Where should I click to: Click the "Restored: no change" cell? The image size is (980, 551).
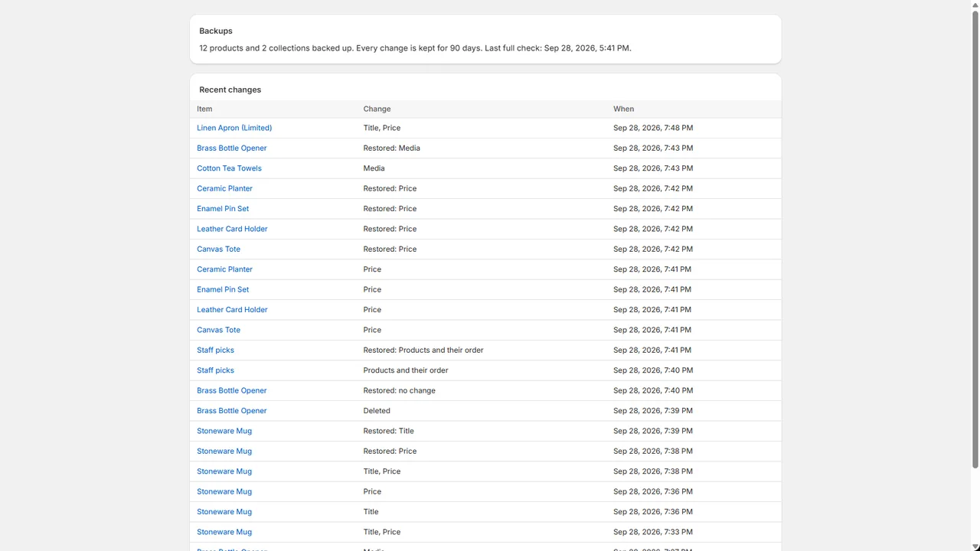pos(399,390)
